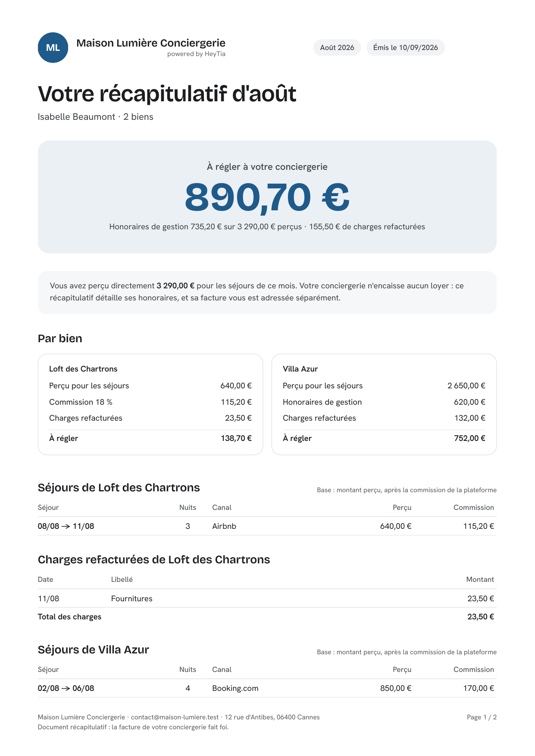535x756 pixels.
Task: Click 'À régler à votre conciergerie' label
Action: pyautogui.click(x=267, y=167)
